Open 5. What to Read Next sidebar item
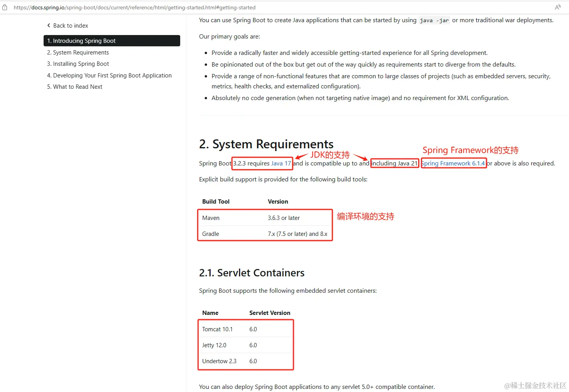This screenshot has height=392, width=569. tap(75, 87)
